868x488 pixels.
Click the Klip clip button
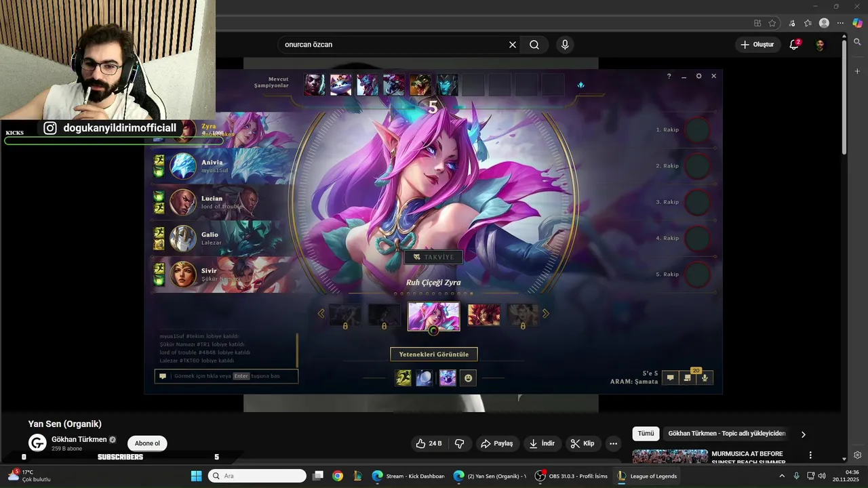tap(583, 443)
